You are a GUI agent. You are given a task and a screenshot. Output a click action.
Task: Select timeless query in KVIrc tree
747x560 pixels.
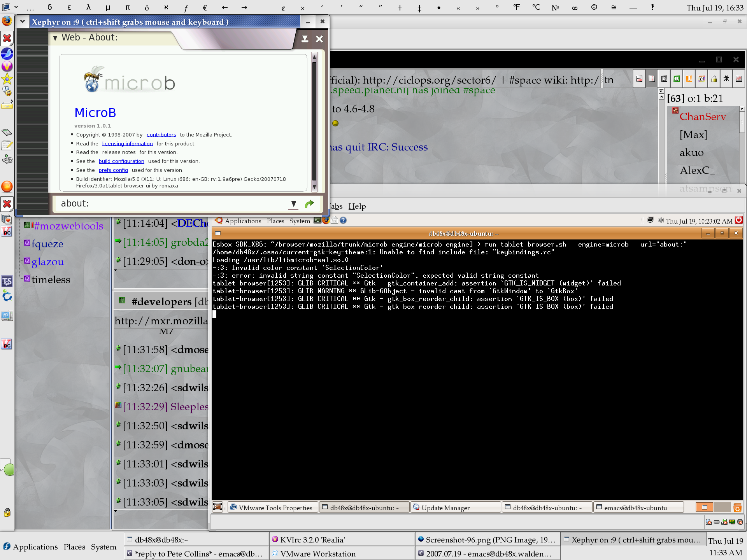[51, 280]
